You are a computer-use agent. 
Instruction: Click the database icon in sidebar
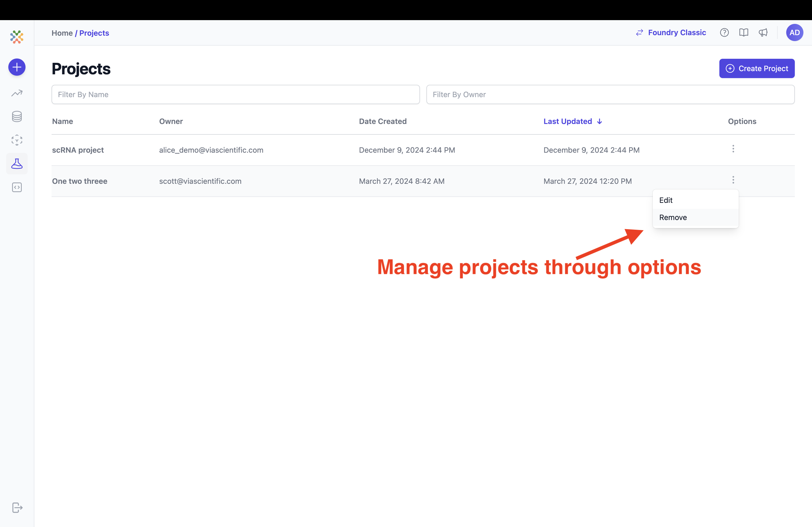tap(17, 116)
